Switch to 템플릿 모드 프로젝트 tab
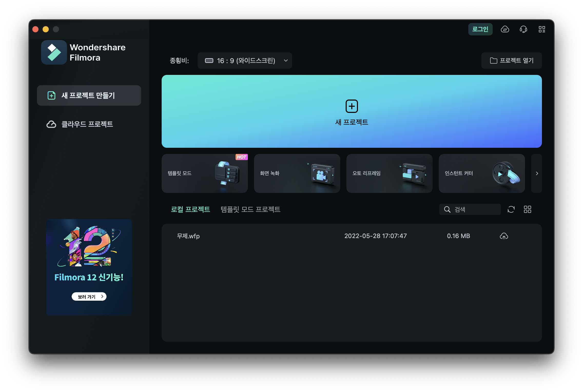Image resolution: width=583 pixels, height=392 pixels. 250,209
